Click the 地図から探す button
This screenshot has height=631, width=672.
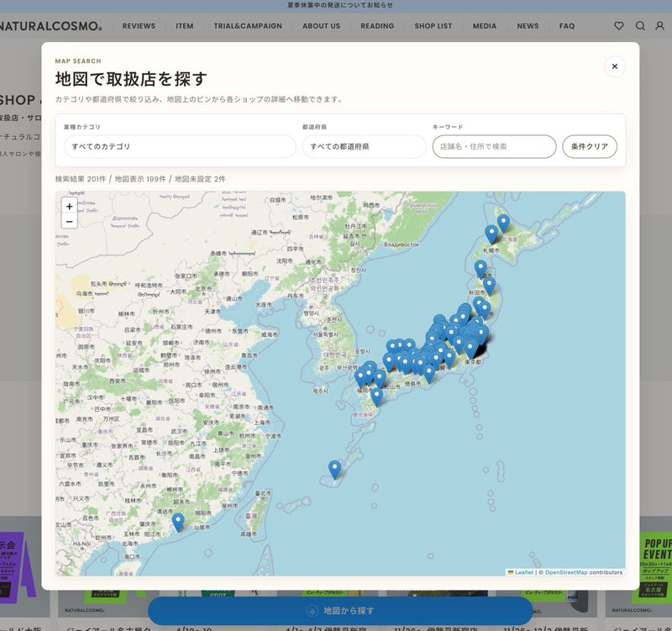[x=340, y=611]
